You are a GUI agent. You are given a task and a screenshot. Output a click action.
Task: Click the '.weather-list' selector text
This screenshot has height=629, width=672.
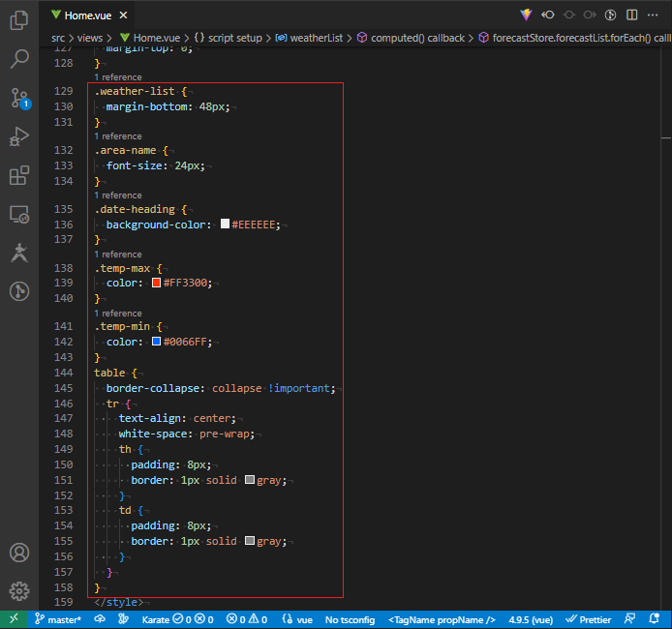(x=135, y=91)
